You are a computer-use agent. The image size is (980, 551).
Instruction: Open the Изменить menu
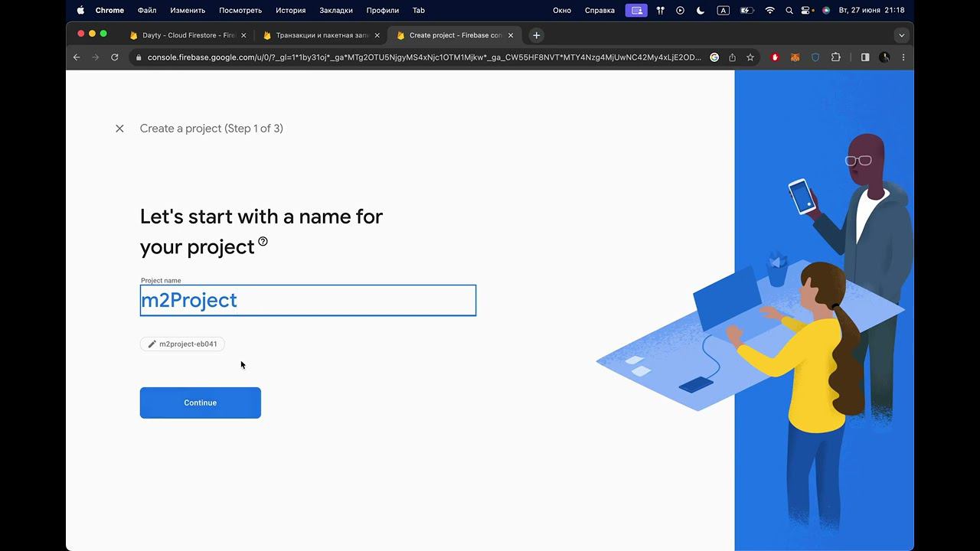click(x=188, y=11)
